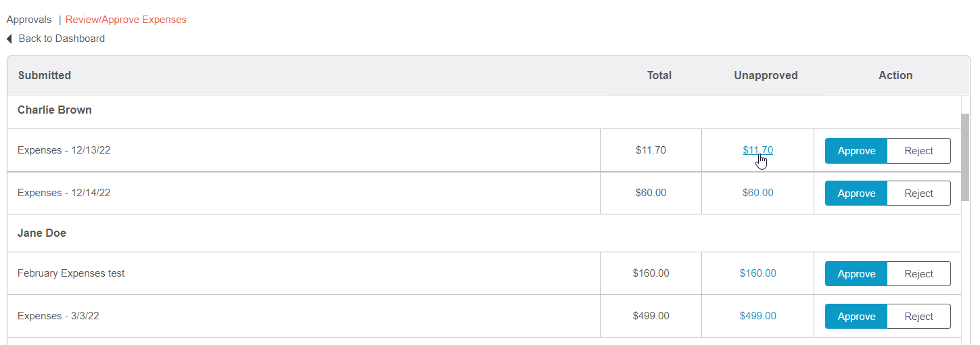Reject Jane Doe's Expenses - 3/3/22
980x345 pixels.
918,317
